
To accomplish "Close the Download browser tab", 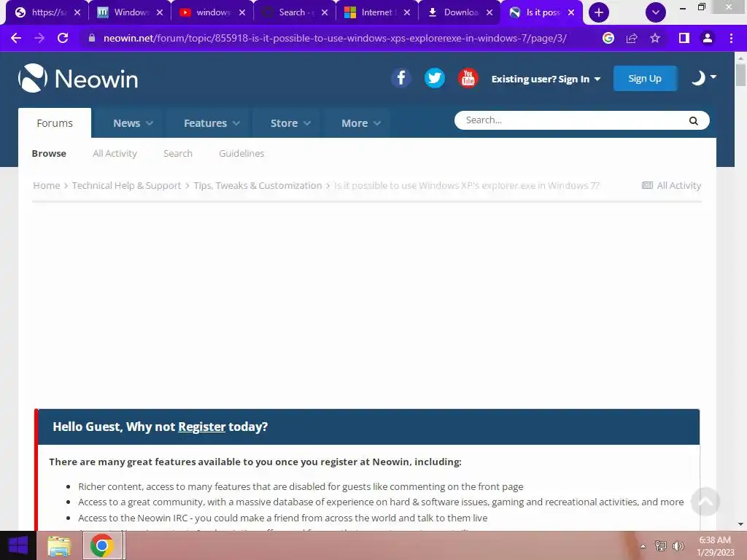I will coord(489,12).
